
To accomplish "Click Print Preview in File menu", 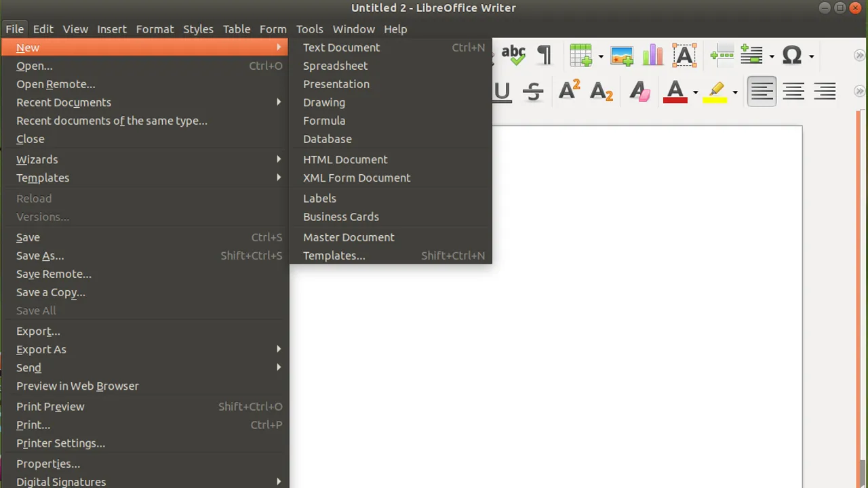I will tap(144, 407).
